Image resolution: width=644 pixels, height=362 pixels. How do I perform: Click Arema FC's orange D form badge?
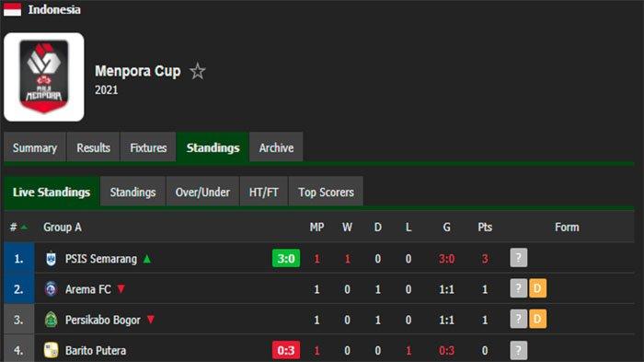point(537,288)
